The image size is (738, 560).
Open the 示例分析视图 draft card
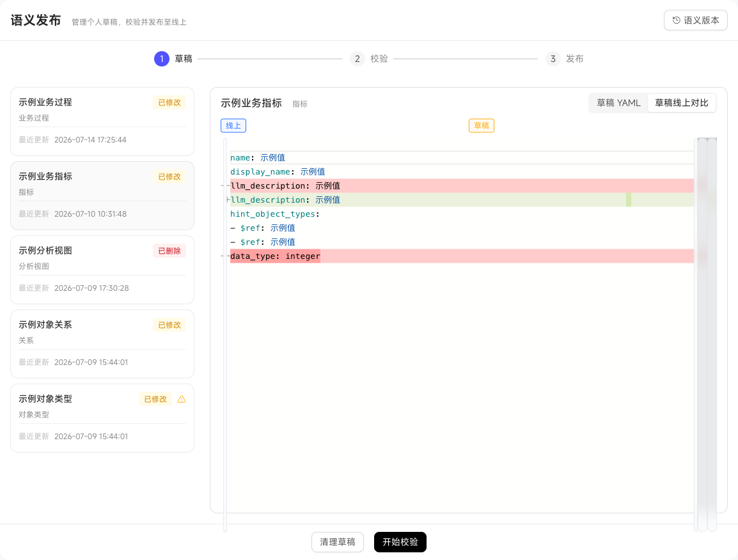click(x=102, y=270)
